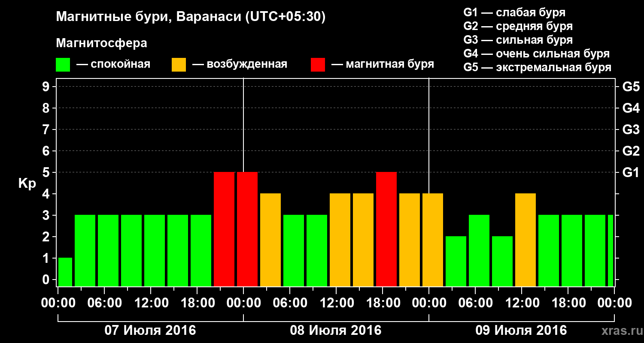Click the '08 Июля 2016' date label
The height and width of the screenshot is (343, 644).
click(x=336, y=331)
